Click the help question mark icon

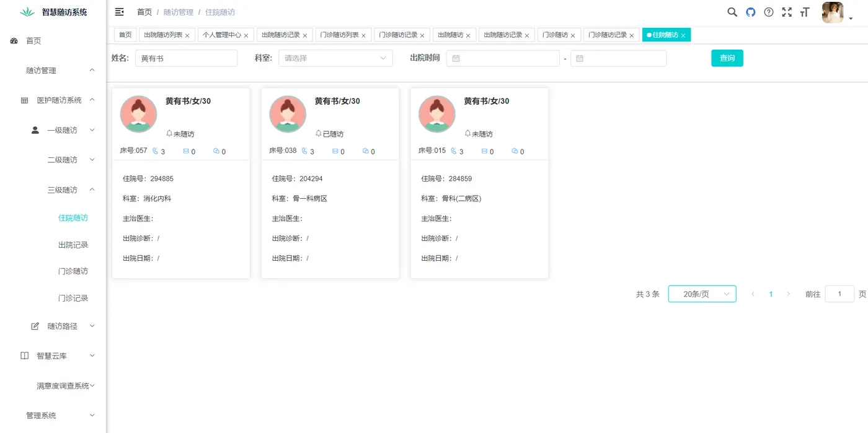pyautogui.click(x=769, y=12)
